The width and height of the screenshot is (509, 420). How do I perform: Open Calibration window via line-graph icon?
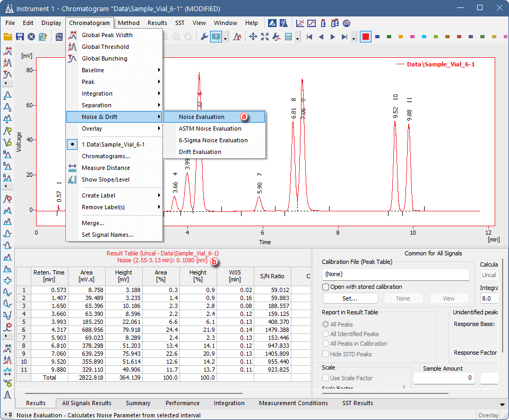[300, 23]
